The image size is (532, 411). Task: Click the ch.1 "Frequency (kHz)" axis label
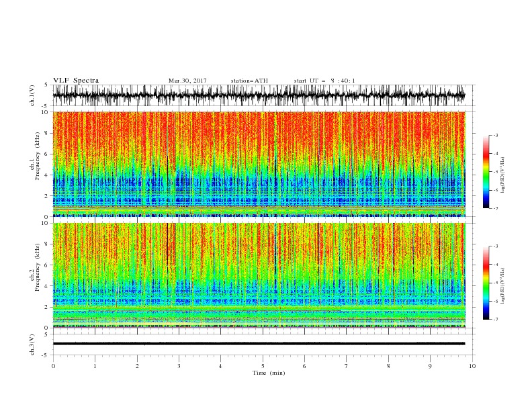pyautogui.click(x=38, y=156)
